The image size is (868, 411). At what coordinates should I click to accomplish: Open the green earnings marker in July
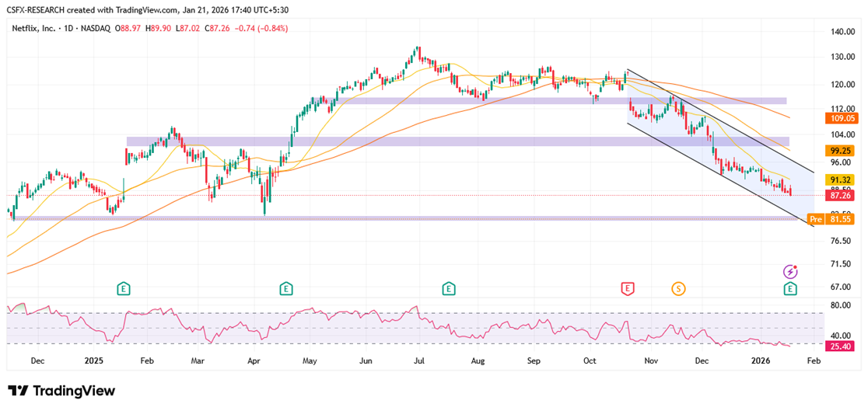click(x=448, y=289)
